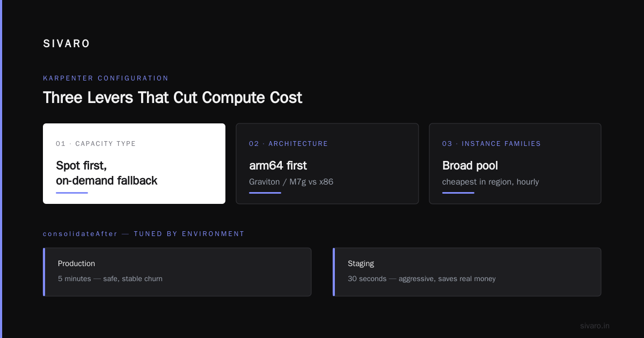Click the cheapest in region, hourly text

(491, 182)
